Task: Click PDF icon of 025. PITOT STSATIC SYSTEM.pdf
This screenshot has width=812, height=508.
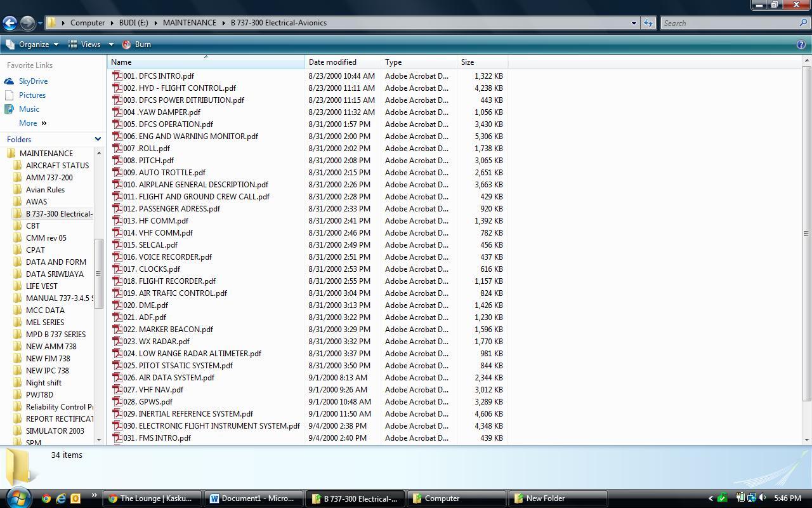Action: (117, 365)
